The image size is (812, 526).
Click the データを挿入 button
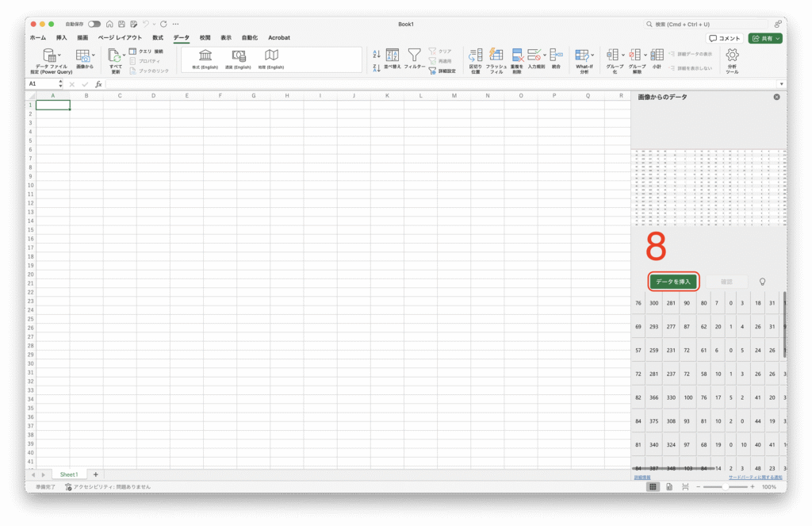pos(673,282)
